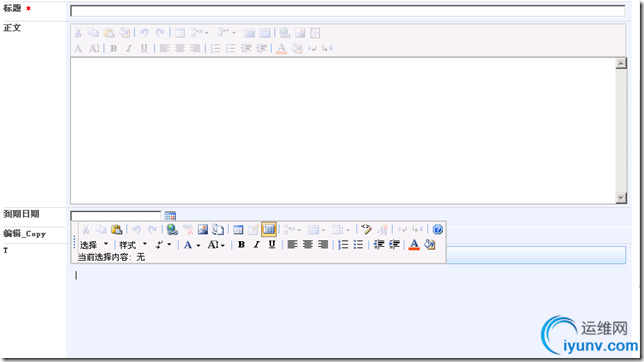
Task: Click the drag handle of floating toolbar
Action: coord(74,242)
